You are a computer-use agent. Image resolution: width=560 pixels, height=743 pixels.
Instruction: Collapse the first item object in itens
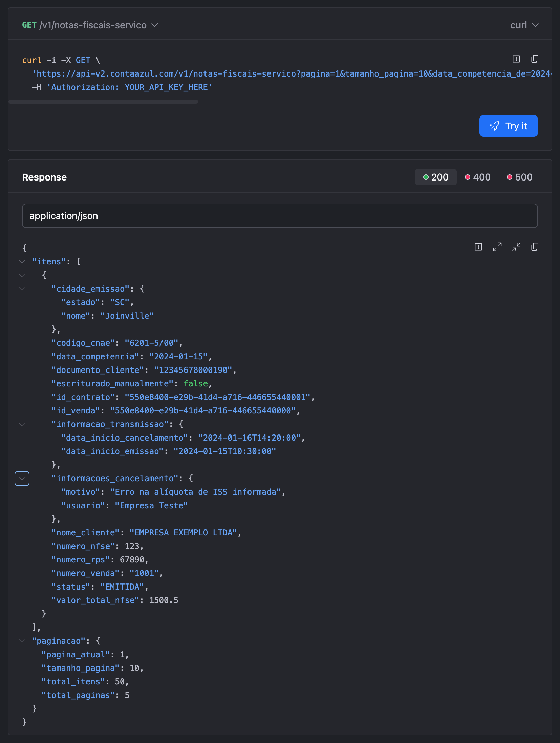[22, 275]
